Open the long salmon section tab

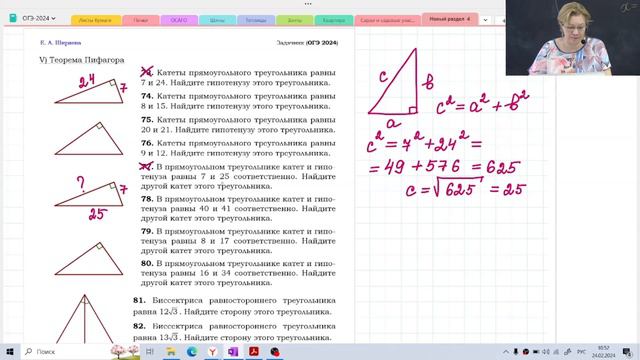point(387,20)
